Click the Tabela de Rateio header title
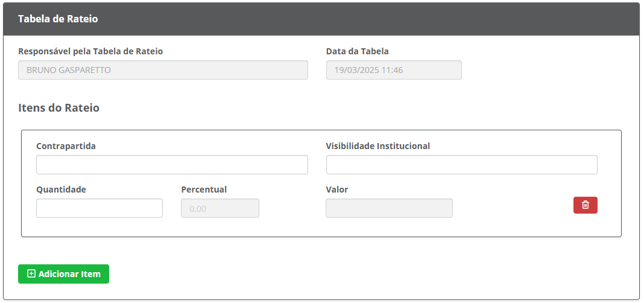 coord(58,19)
